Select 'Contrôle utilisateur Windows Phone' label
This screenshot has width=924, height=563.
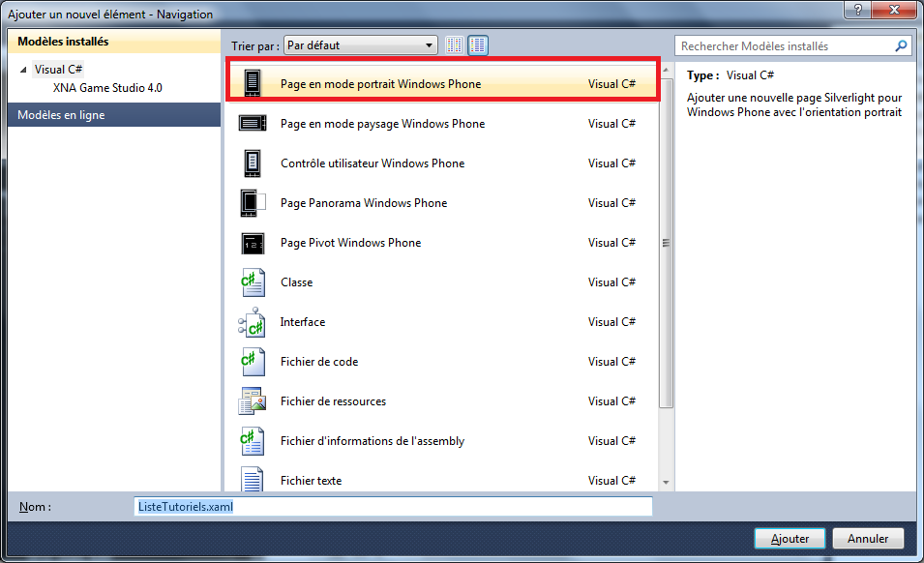(x=373, y=163)
